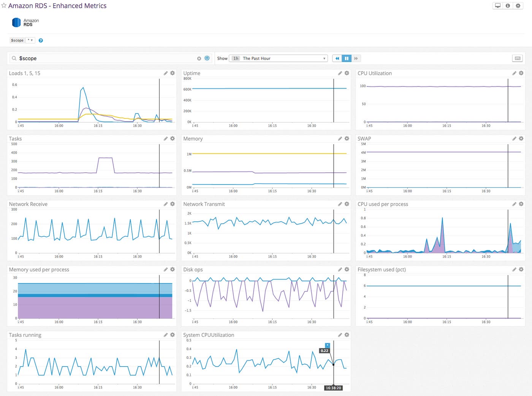532x396 pixels.
Task: Open the gear menu on the Memory graph
Action: click(347, 138)
